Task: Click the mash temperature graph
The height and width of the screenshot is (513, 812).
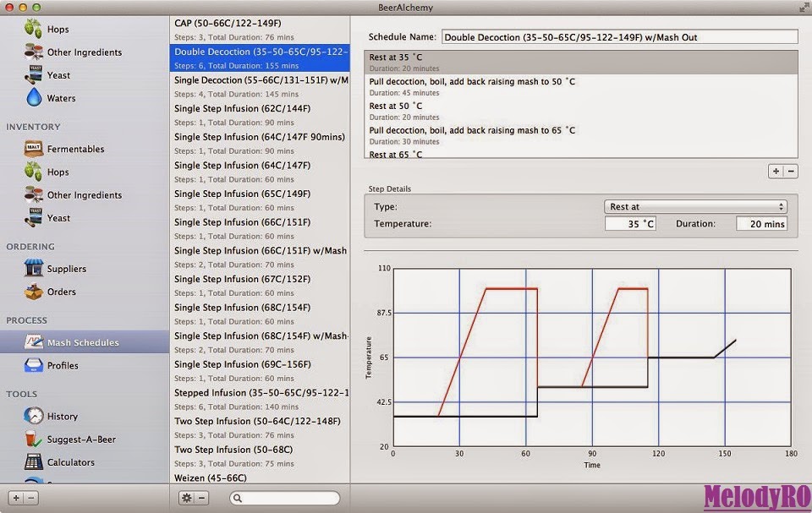Action: point(592,357)
